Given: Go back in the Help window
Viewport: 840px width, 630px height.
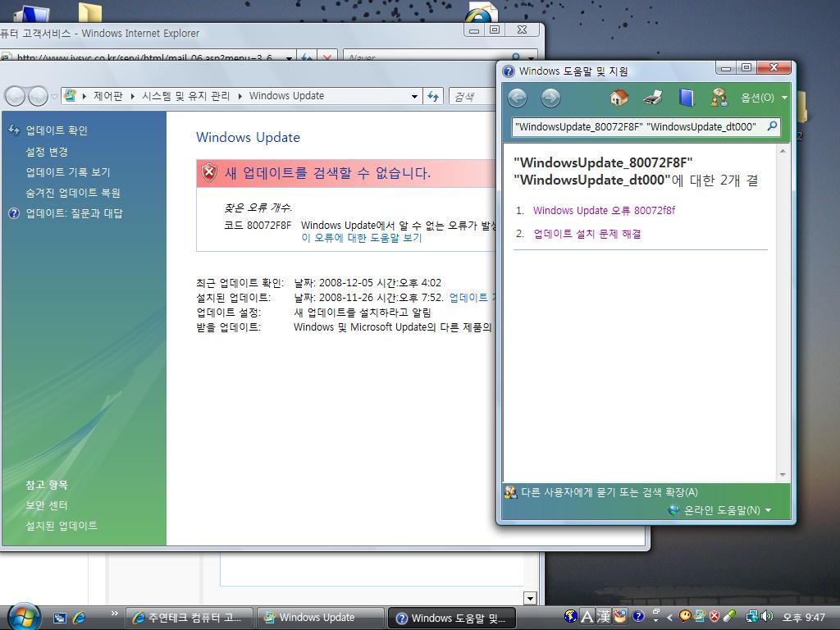Looking at the screenshot, I should [517, 98].
